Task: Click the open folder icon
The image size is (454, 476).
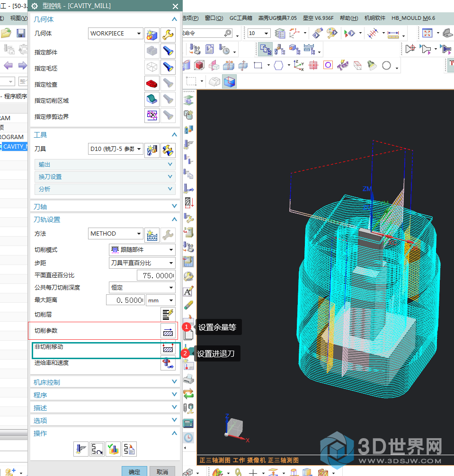Action: click(6, 33)
